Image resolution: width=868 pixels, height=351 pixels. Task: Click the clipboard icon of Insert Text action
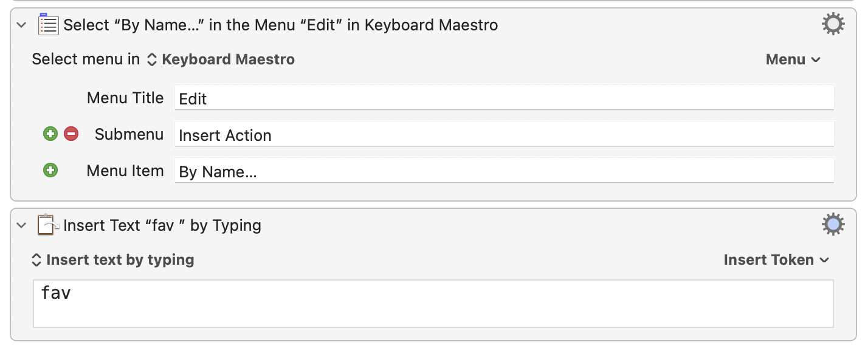click(48, 225)
